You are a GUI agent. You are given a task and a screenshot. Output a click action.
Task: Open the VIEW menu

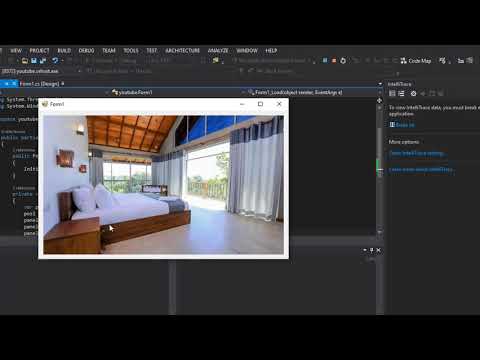16,51
